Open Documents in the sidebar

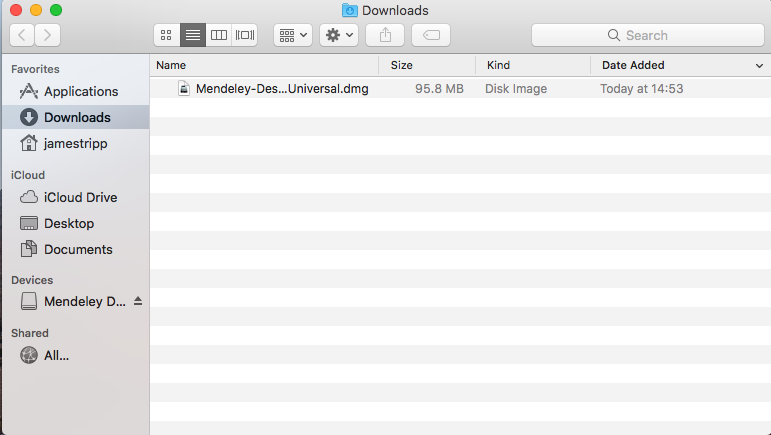(x=76, y=249)
